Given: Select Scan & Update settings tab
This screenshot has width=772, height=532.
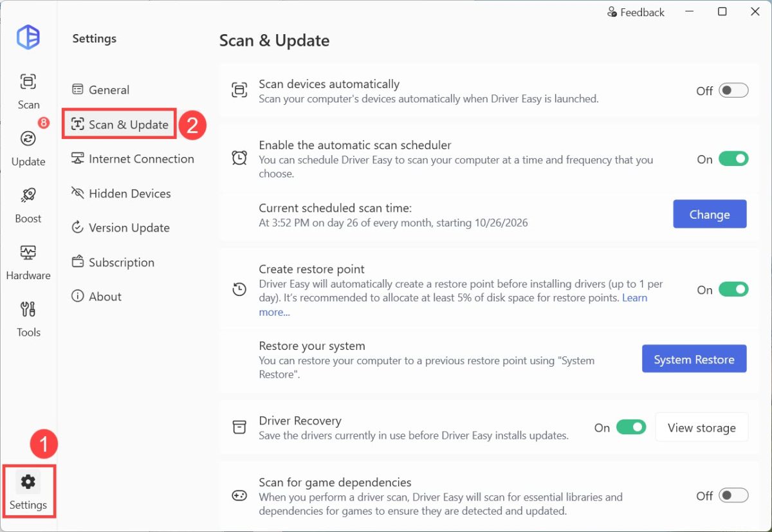Looking at the screenshot, I should click(x=120, y=124).
